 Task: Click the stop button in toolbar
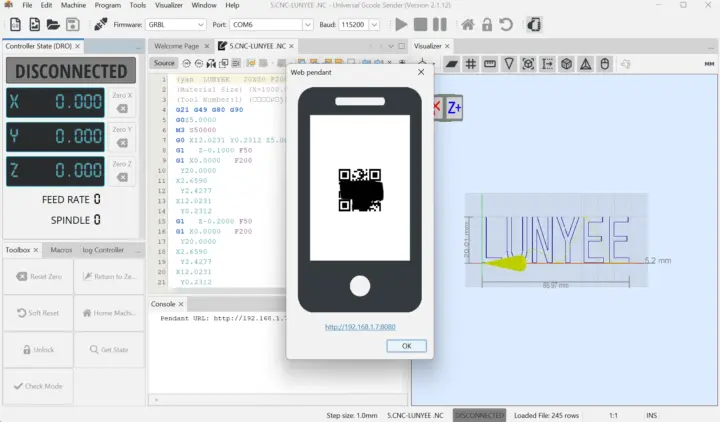pyautogui.click(x=420, y=24)
